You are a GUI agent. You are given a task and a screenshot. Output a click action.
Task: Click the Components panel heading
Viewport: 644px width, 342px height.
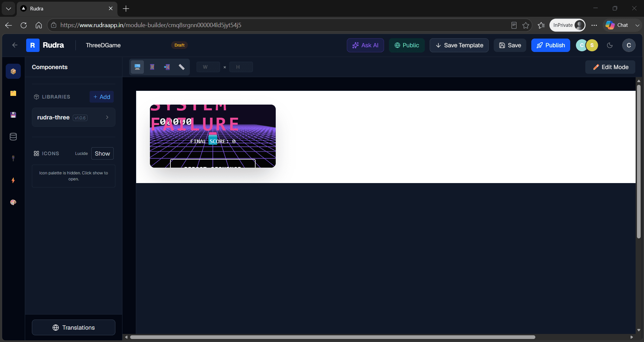(x=50, y=67)
